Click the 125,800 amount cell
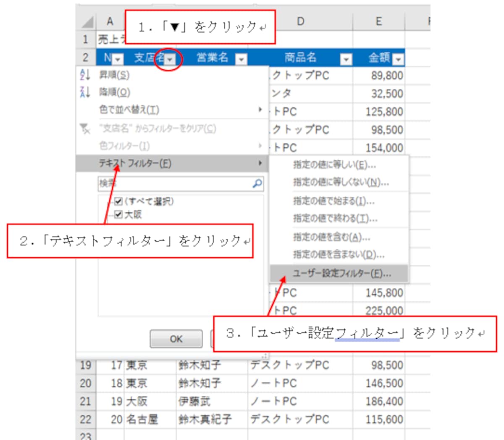The width and height of the screenshot is (504, 440). click(379, 112)
